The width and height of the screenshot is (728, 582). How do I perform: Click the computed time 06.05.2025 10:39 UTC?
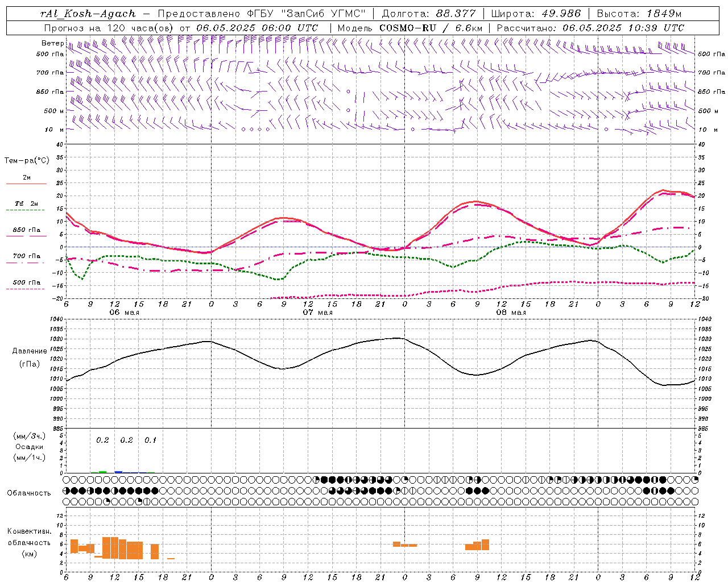[x=623, y=28]
